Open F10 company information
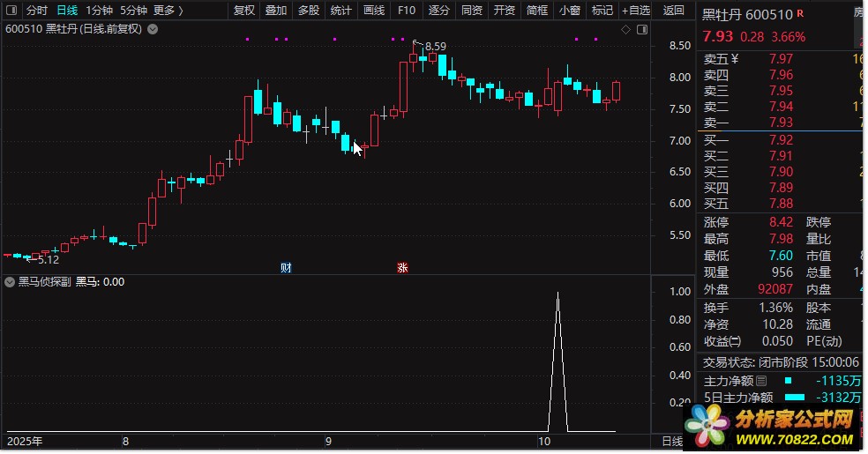 pyautogui.click(x=407, y=11)
